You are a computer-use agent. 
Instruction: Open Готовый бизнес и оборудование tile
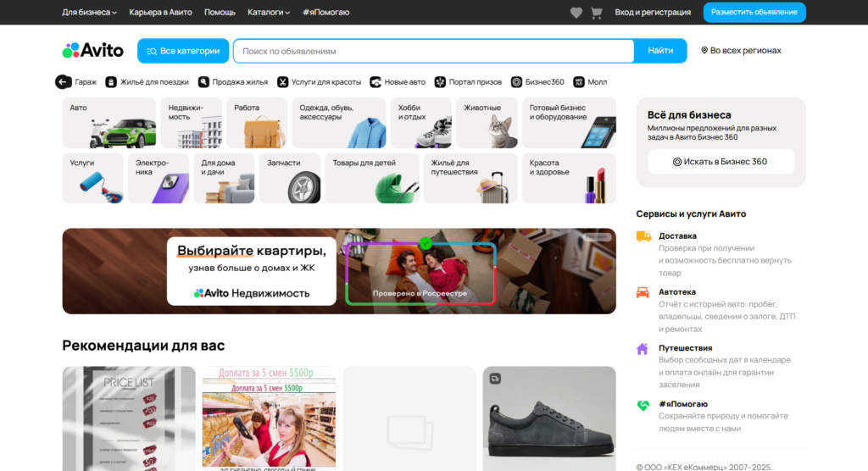pyautogui.click(x=569, y=122)
